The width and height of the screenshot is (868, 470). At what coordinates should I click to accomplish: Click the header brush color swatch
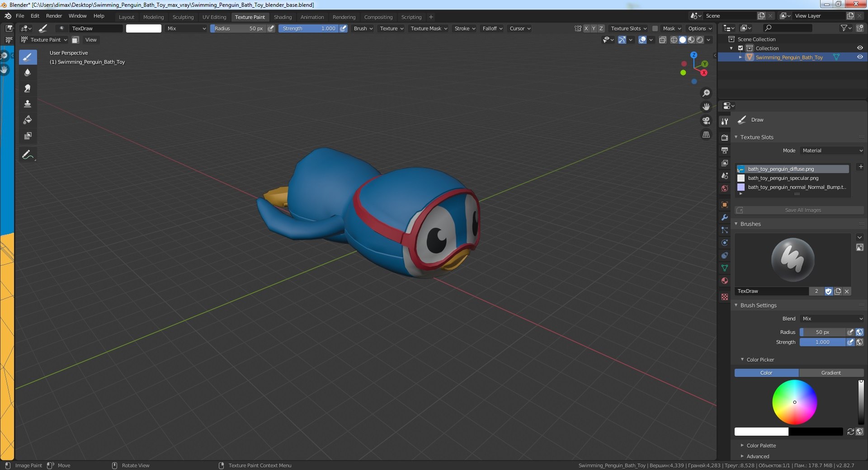144,28
